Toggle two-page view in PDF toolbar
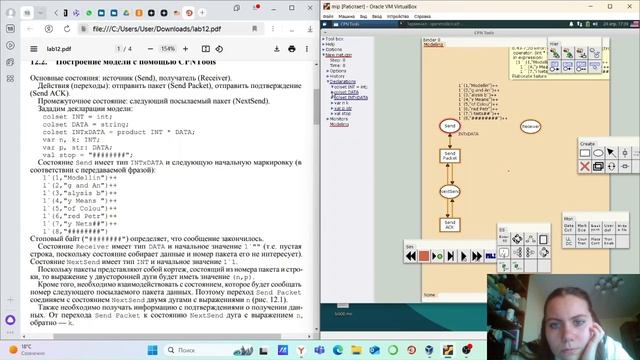 point(206,49)
